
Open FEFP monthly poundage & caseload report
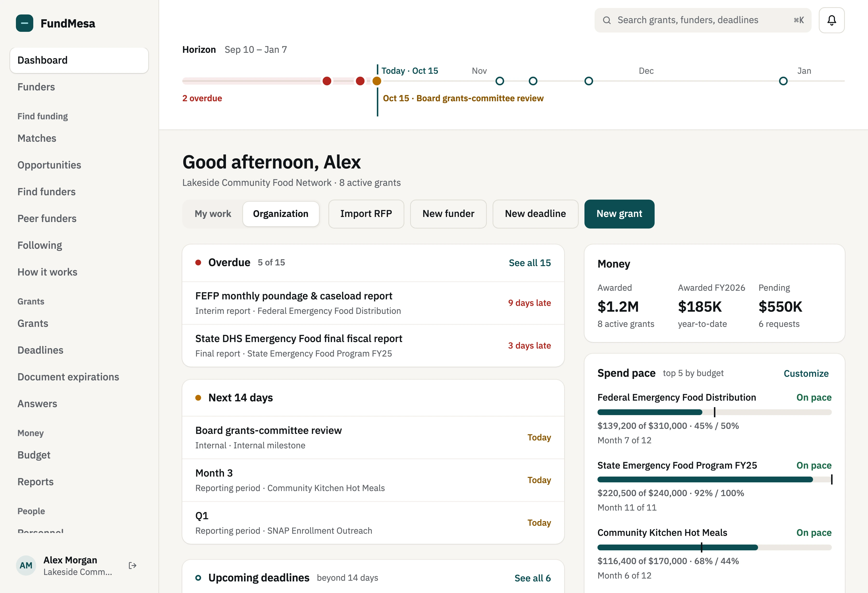tap(373, 303)
